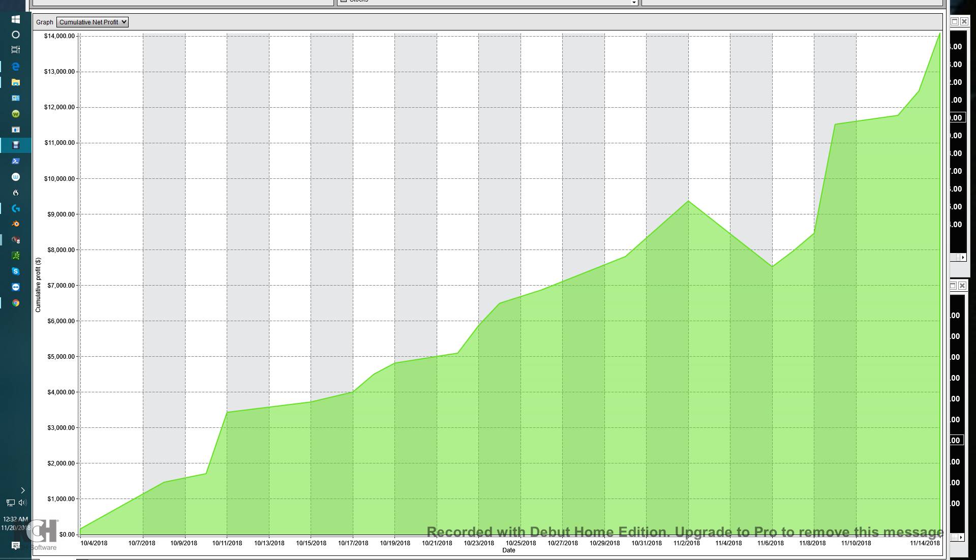The height and width of the screenshot is (560, 976).
Task: Click the $14,000.00 y-axis label
Action: coord(59,36)
